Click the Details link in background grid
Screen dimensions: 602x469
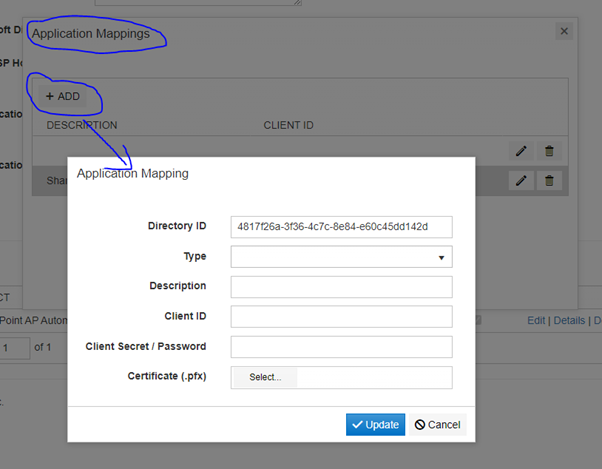pyautogui.click(x=569, y=321)
